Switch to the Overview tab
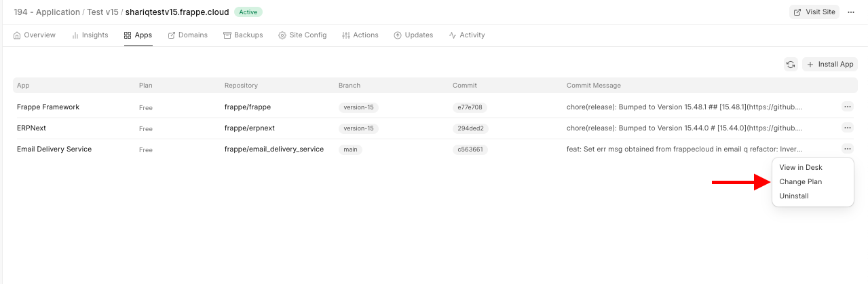Viewport: 868px width, 284px height. pyautogui.click(x=35, y=35)
